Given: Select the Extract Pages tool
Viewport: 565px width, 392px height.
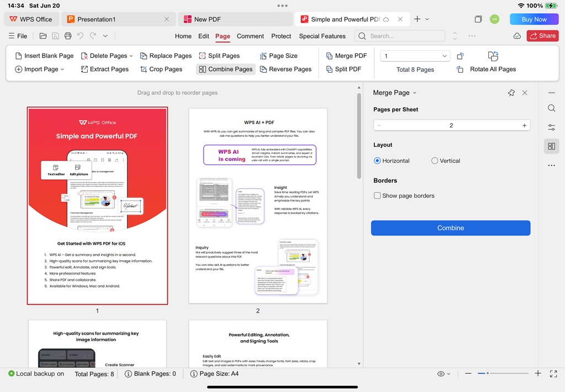Looking at the screenshot, I should [105, 69].
